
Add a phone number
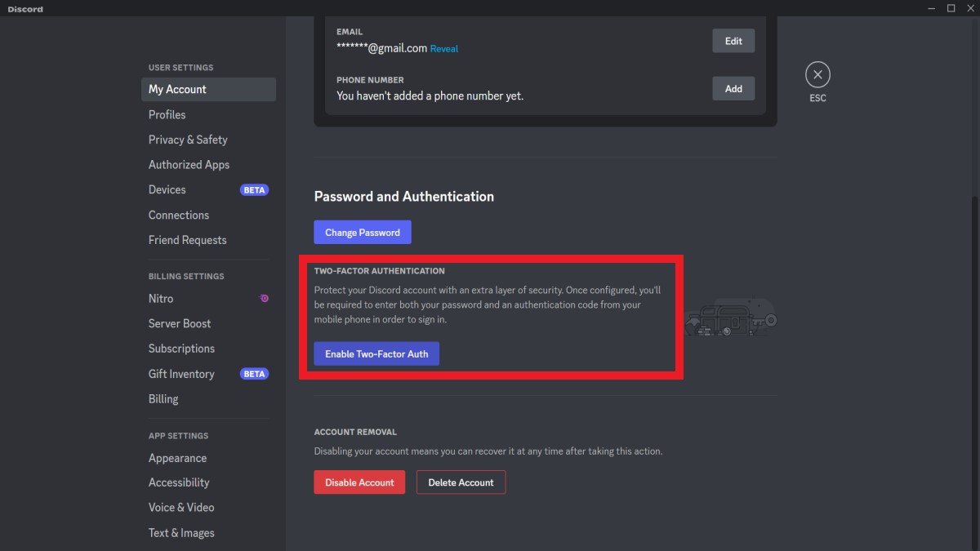click(x=733, y=88)
